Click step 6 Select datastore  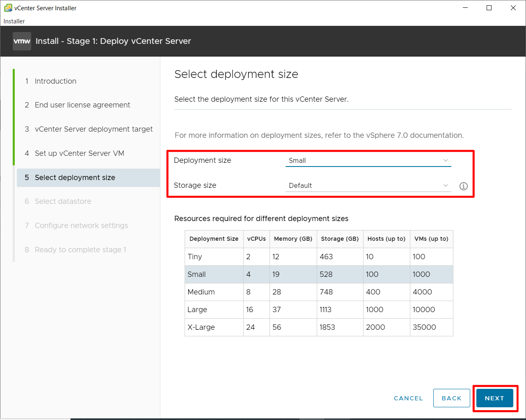click(x=88, y=201)
